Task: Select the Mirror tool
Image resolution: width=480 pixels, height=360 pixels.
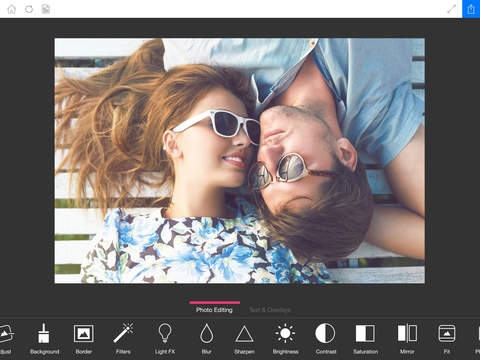Action: (407, 338)
